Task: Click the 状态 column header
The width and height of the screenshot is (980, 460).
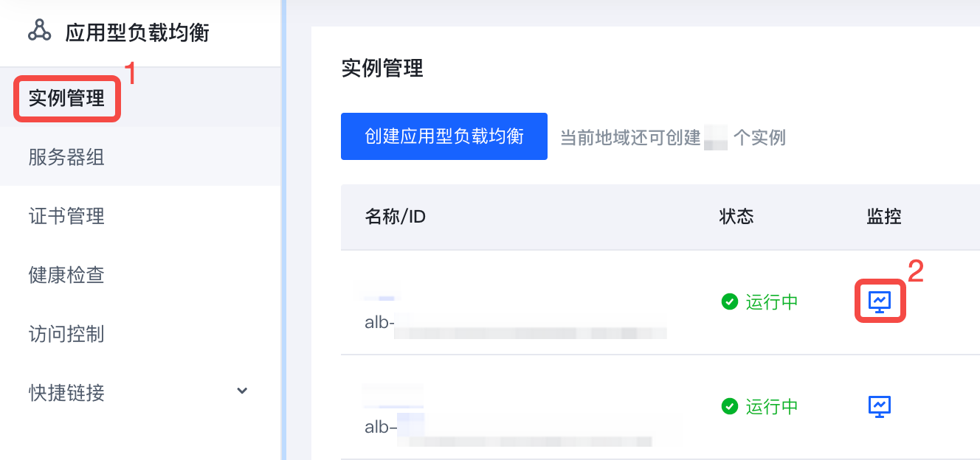Action: 736,216
